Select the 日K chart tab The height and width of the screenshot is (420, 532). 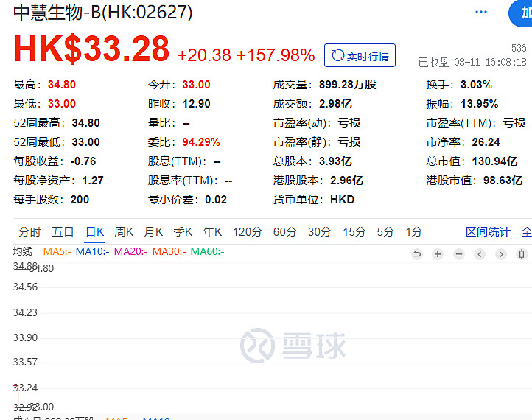pyautogui.click(x=95, y=232)
